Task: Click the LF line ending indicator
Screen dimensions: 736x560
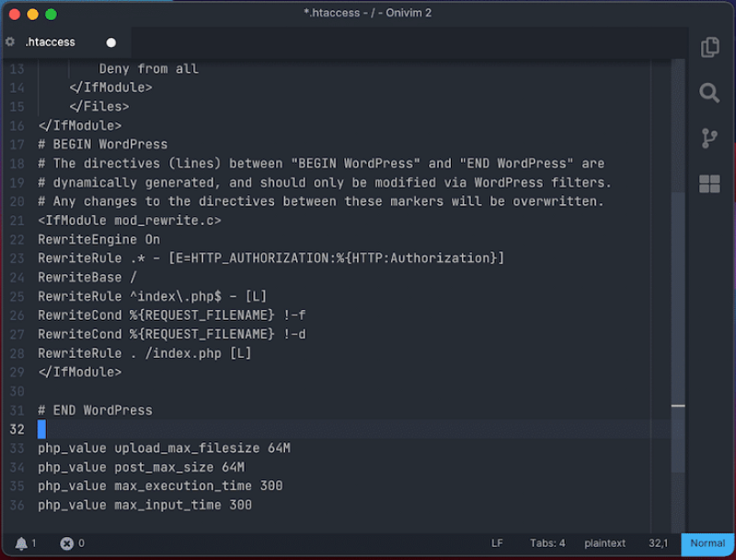Action: [497, 543]
